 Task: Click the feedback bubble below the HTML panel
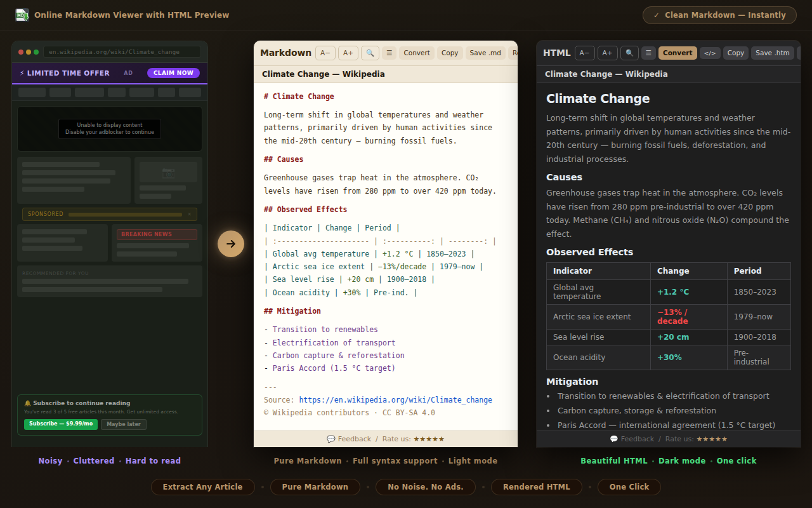coord(613,438)
